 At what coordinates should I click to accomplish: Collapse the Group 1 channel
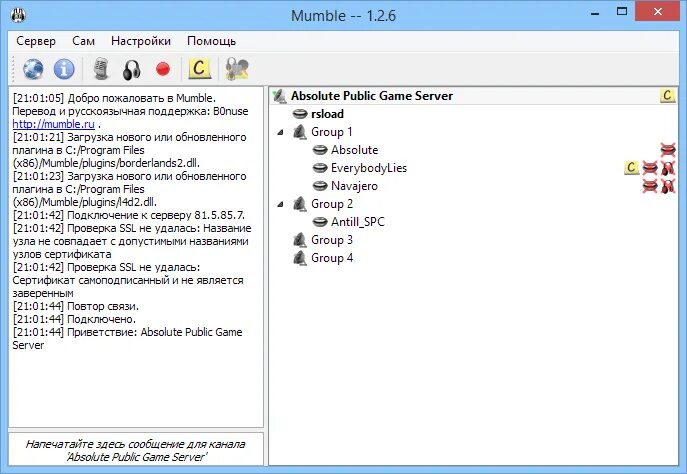280,132
